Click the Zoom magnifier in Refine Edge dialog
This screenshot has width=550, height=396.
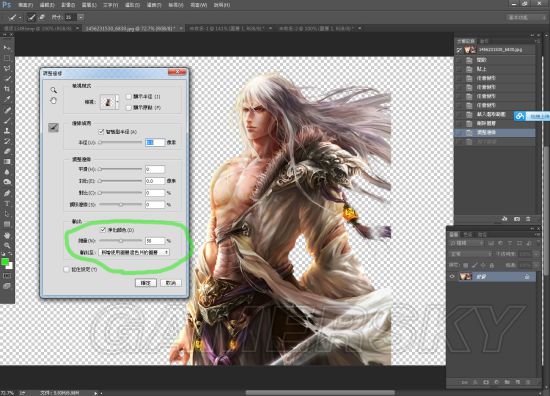click(x=53, y=90)
